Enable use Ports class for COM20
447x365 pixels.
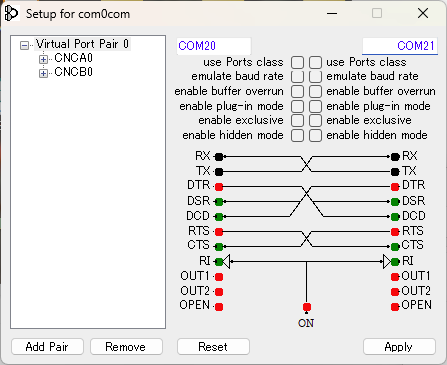297,62
